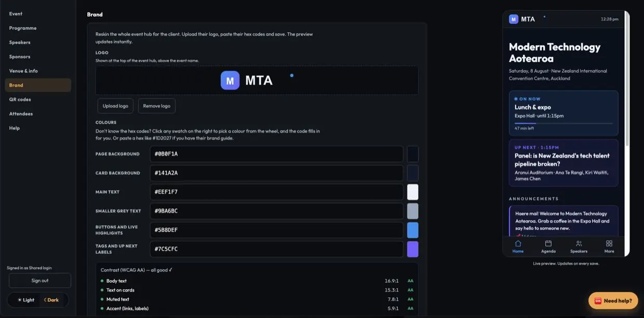Image resolution: width=644 pixels, height=318 pixels.
Task: Click the Smaller grey text hex field
Action: pos(277,211)
